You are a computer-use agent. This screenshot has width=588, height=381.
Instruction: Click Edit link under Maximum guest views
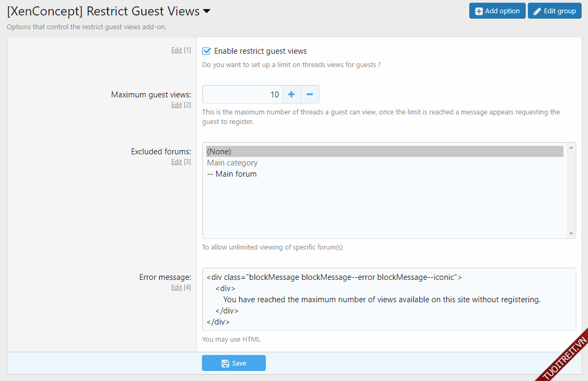(176, 105)
